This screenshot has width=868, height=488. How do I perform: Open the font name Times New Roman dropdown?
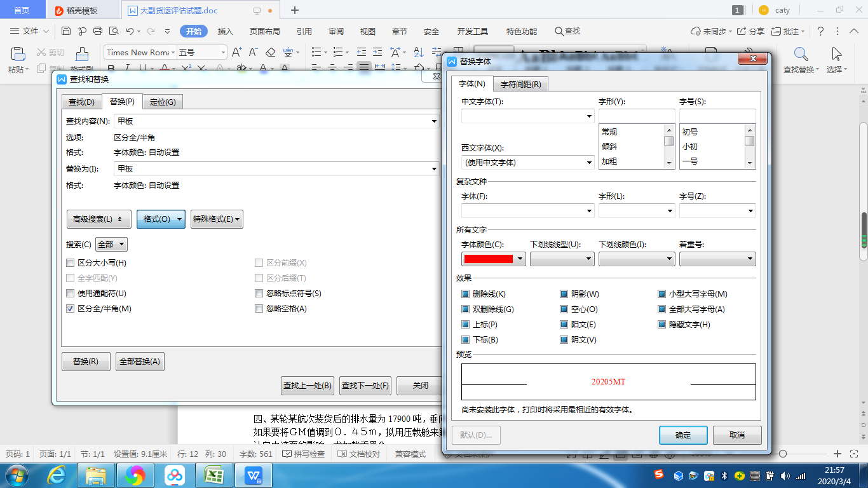pyautogui.click(x=173, y=52)
